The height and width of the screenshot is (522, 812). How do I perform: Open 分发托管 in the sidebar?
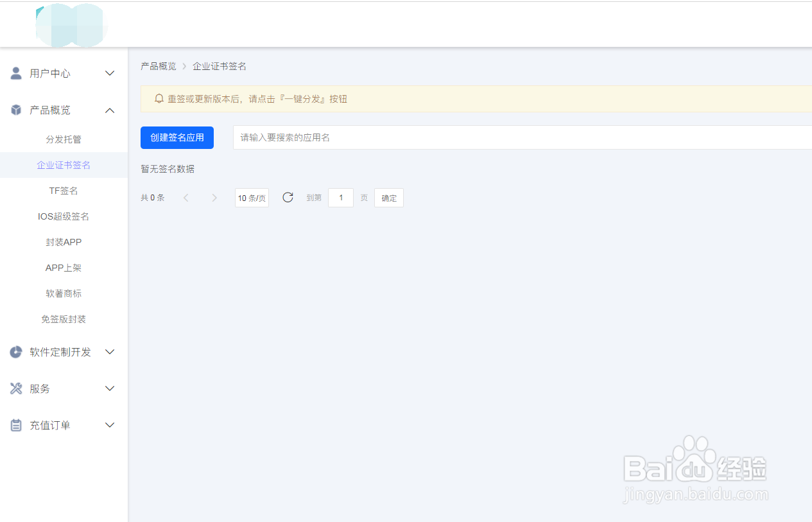(64, 139)
